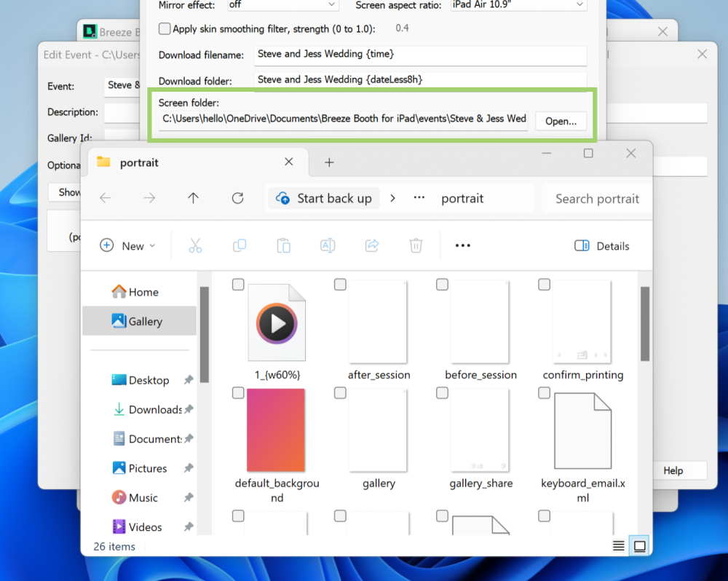Click the Screen folder path field
728x581 pixels.
click(343, 119)
